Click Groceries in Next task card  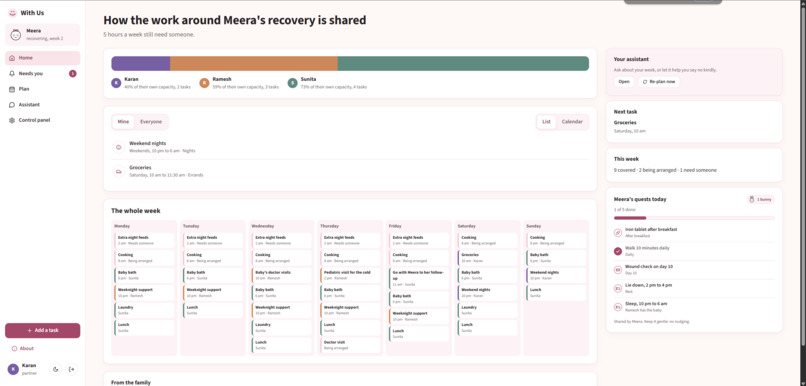[x=625, y=123]
